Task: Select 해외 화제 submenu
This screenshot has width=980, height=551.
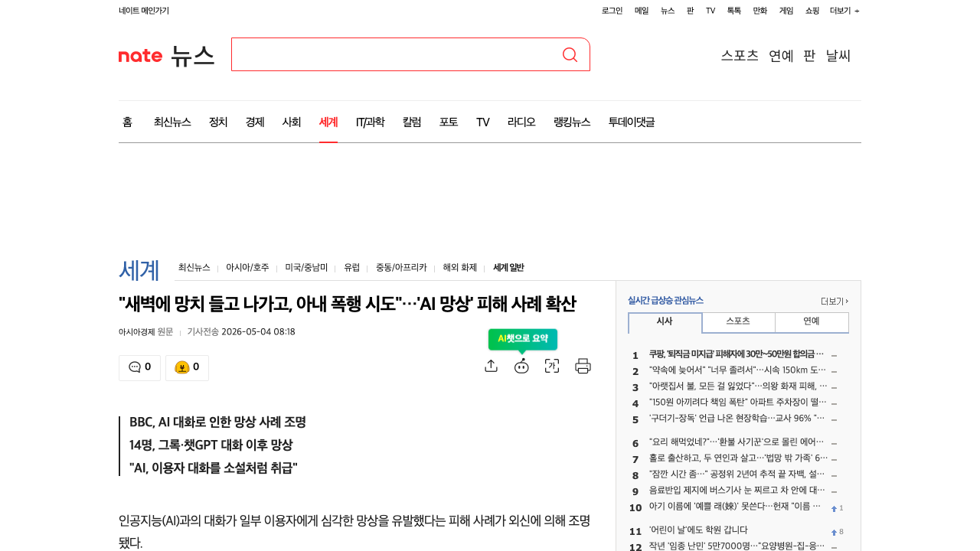Action: (459, 268)
